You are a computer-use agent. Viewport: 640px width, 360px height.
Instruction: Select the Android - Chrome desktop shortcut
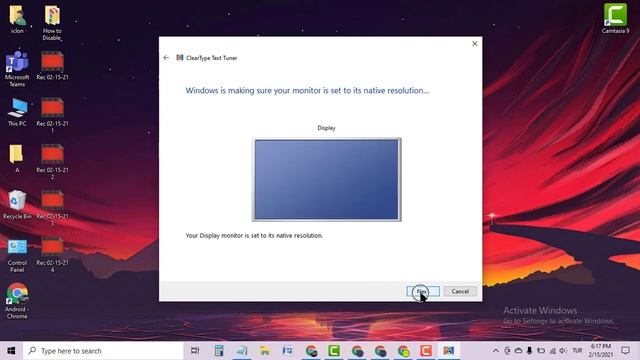tap(17, 301)
